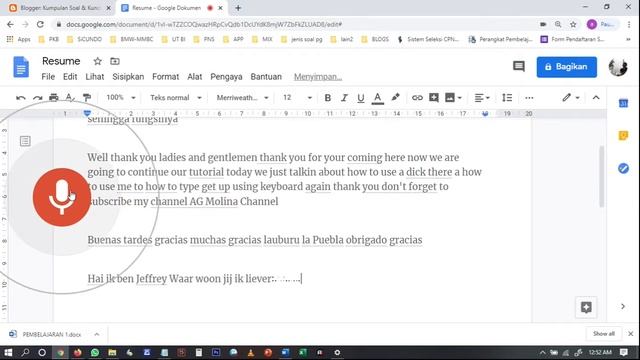
Task: Open the BLOGS bookmark folder
Action: (376, 39)
